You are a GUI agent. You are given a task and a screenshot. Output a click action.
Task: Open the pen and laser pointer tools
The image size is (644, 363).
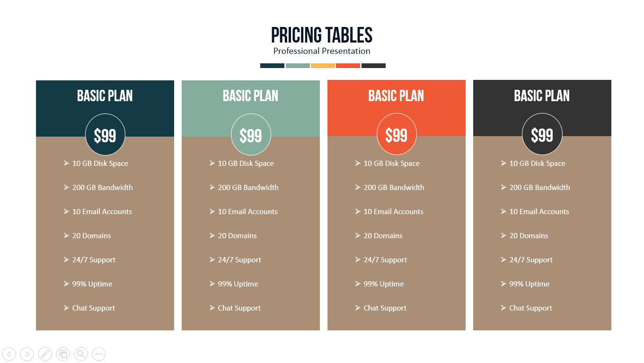[x=45, y=354]
